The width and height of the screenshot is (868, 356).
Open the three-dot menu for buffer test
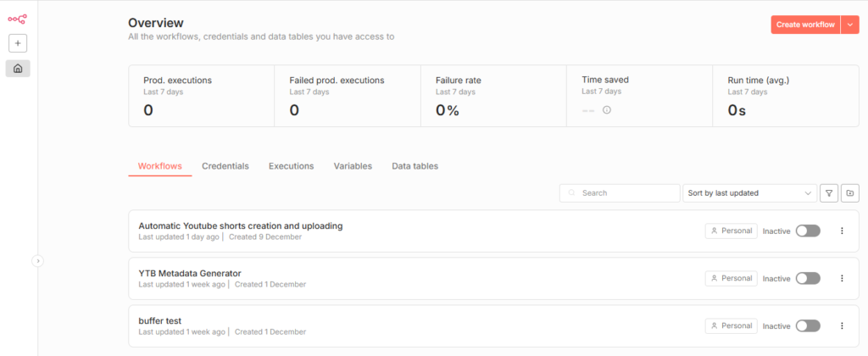(x=842, y=325)
